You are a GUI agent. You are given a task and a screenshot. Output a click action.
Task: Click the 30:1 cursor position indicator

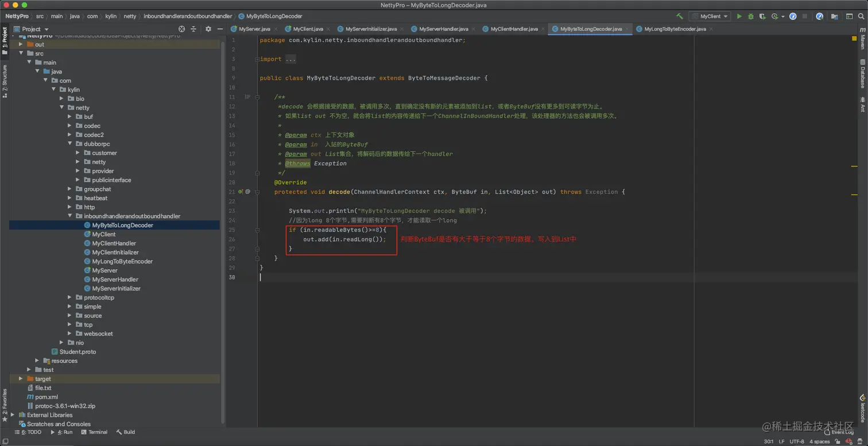(x=769, y=441)
